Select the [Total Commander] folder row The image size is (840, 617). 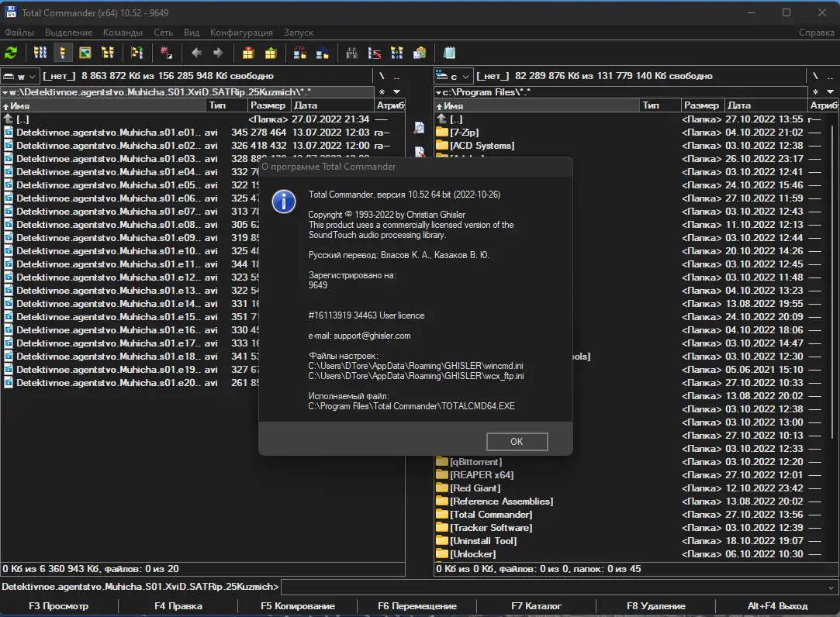coord(631,514)
